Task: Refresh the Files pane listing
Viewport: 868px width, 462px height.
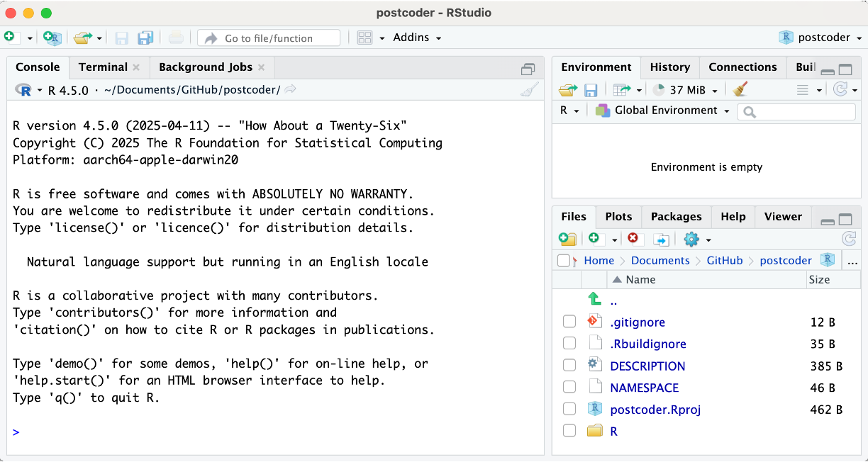Action: (x=849, y=239)
